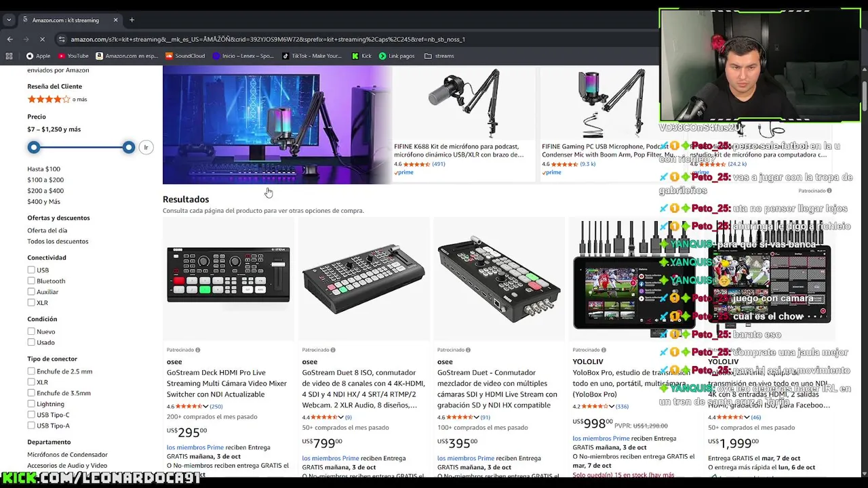868x488 pixels.
Task: Open the 250 reviews link for GoStream Deck
Action: pos(216,407)
